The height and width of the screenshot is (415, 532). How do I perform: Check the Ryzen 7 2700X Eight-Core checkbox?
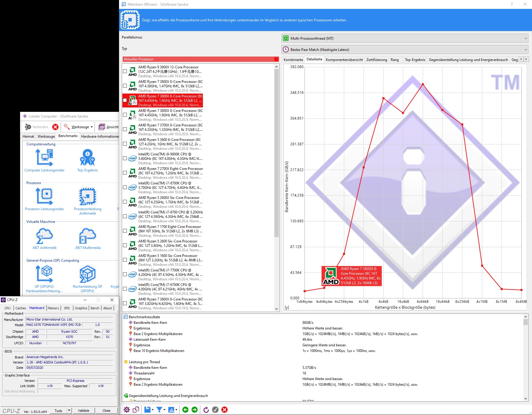[x=125, y=173]
